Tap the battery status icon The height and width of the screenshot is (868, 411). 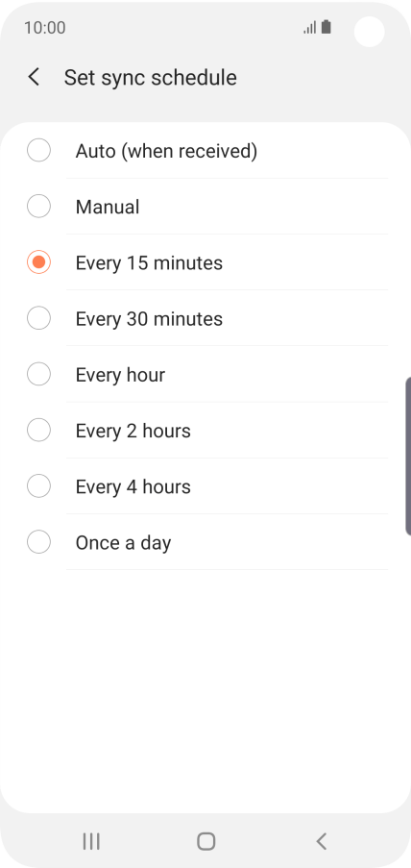pos(326,27)
